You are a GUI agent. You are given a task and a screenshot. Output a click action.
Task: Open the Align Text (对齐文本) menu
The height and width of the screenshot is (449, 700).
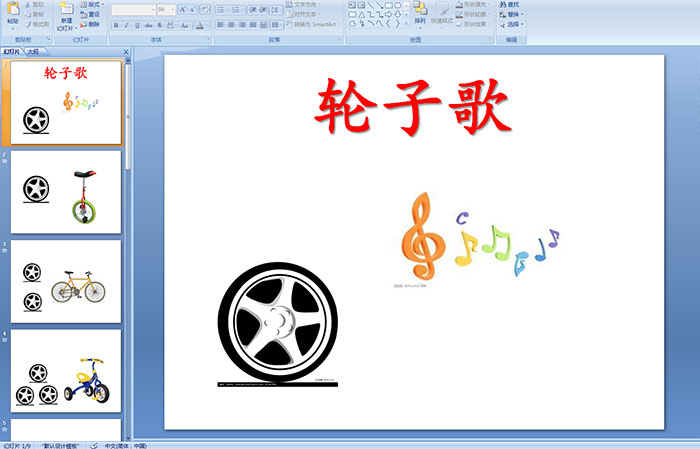pos(303,14)
